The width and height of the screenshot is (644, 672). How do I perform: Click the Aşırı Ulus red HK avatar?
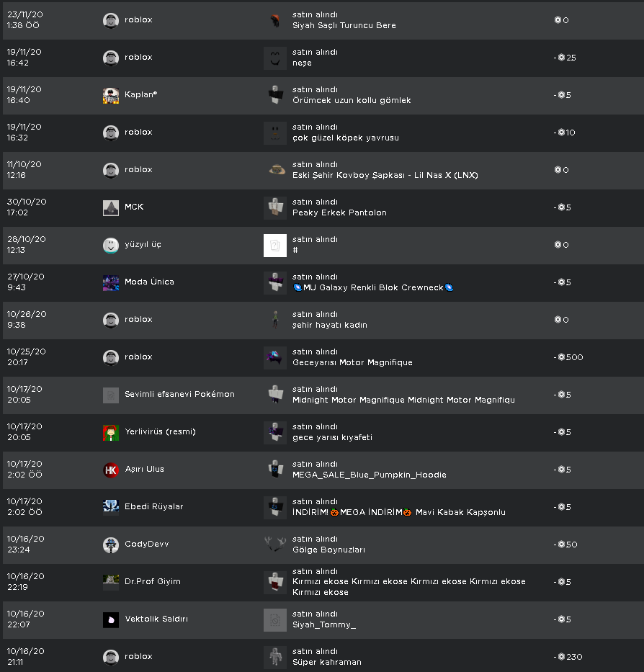coord(111,470)
